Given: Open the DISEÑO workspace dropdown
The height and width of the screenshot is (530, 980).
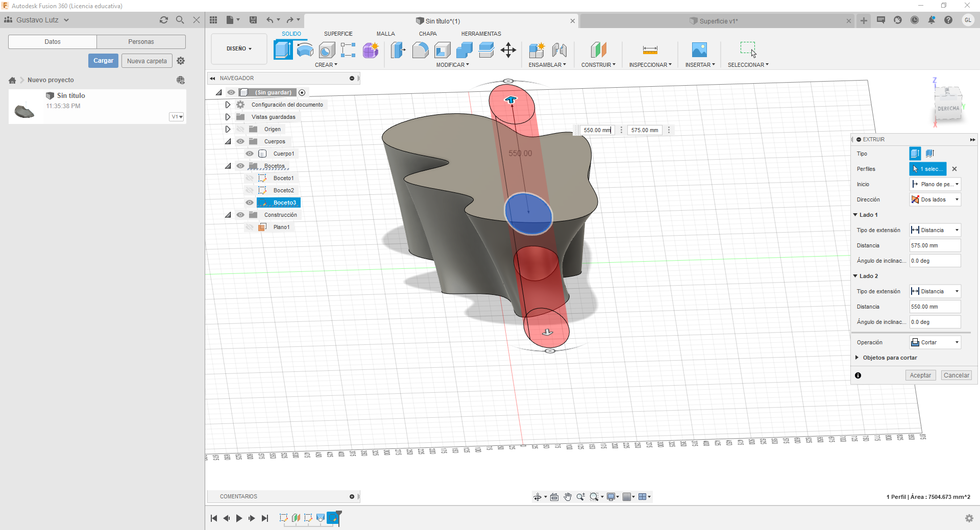Looking at the screenshot, I should 239,48.
